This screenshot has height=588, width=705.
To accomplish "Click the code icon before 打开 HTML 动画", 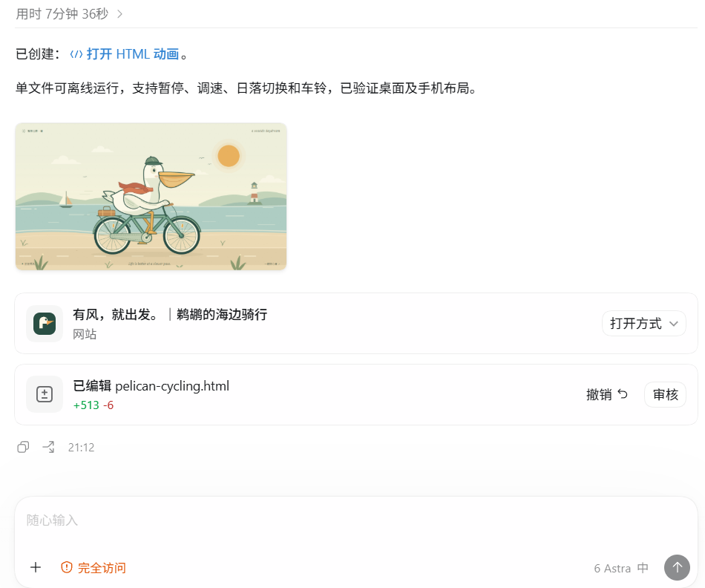I will pyautogui.click(x=76, y=54).
